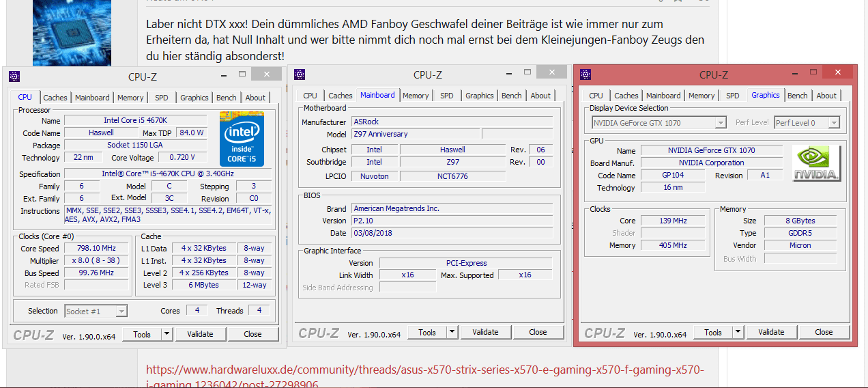This screenshot has width=868, height=388.
Task: Click the LPCIO value NCT6776
Action: [x=452, y=176]
